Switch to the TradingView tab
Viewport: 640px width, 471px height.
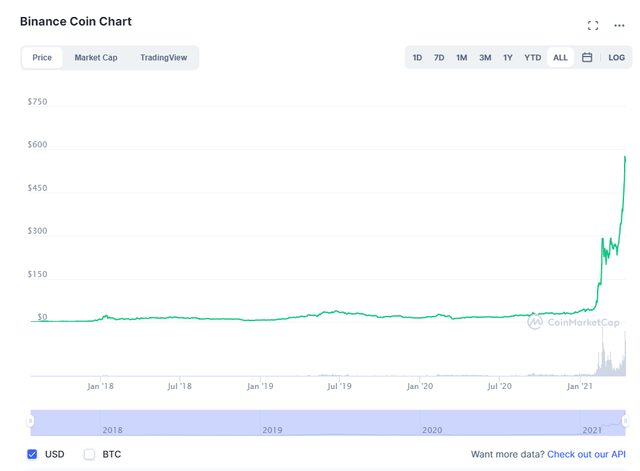click(x=164, y=58)
